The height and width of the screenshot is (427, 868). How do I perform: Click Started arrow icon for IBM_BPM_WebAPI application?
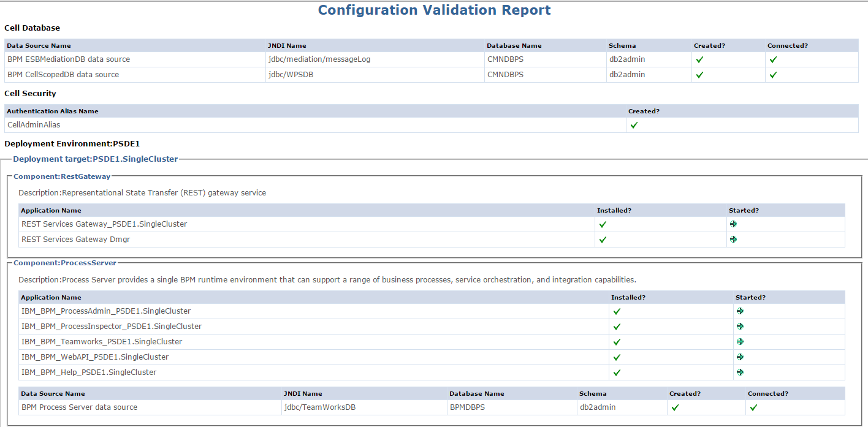pyautogui.click(x=740, y=357)
